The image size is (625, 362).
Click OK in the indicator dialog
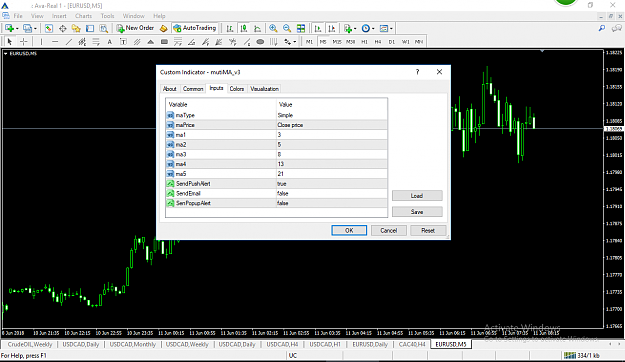[349, 230]
